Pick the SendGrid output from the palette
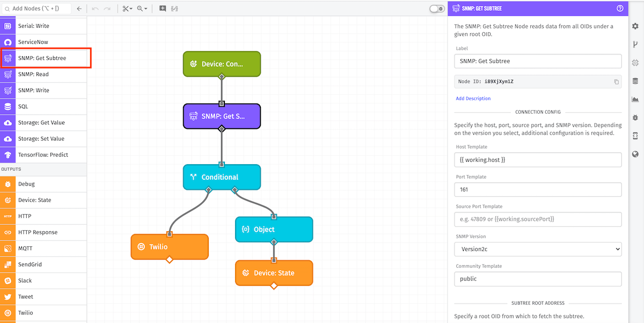The image size is (644, 323). [x=43, y=265]
